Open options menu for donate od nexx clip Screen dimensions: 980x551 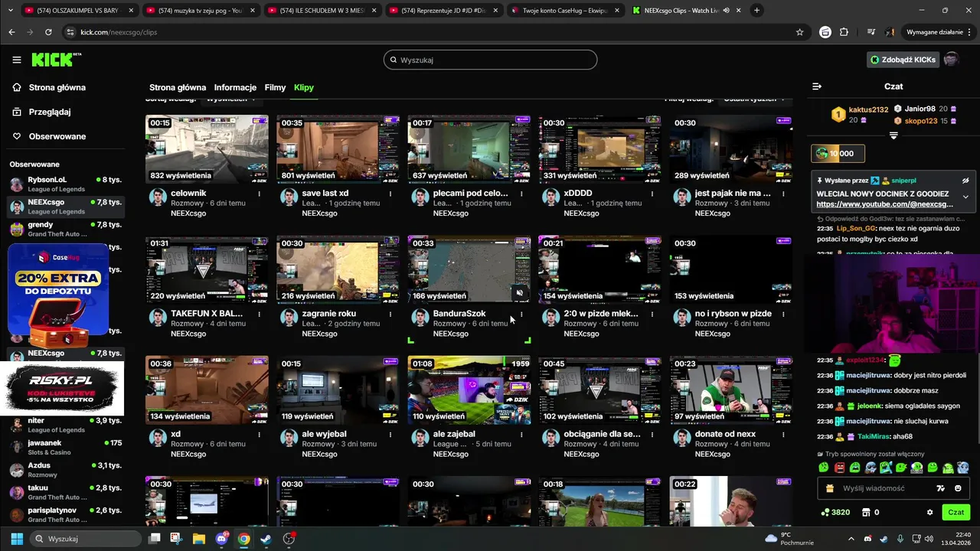(783, 434)
